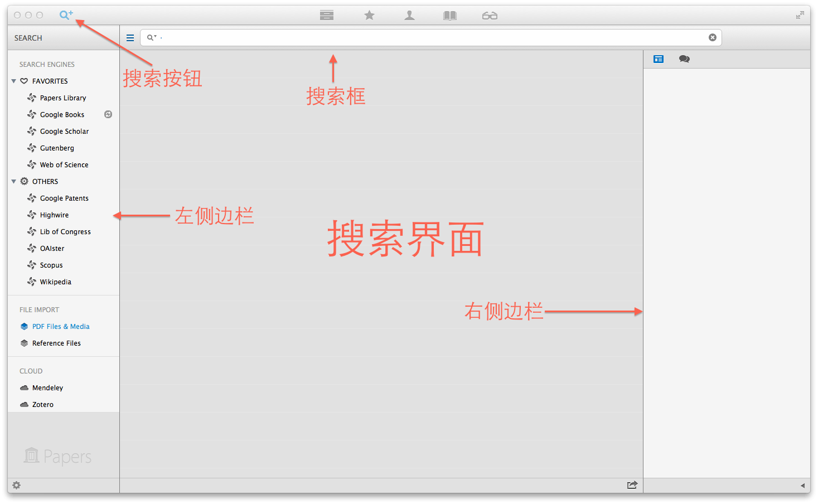This screenshot has height=504, width=818.
Task: Collapse the OTHERS group triangle
Action: [14, 182]
